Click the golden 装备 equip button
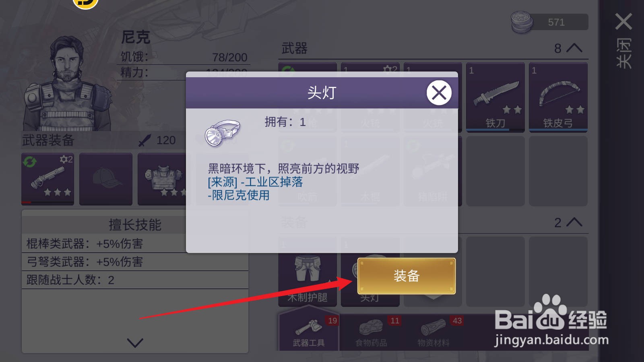 click(x=407, y=276)
